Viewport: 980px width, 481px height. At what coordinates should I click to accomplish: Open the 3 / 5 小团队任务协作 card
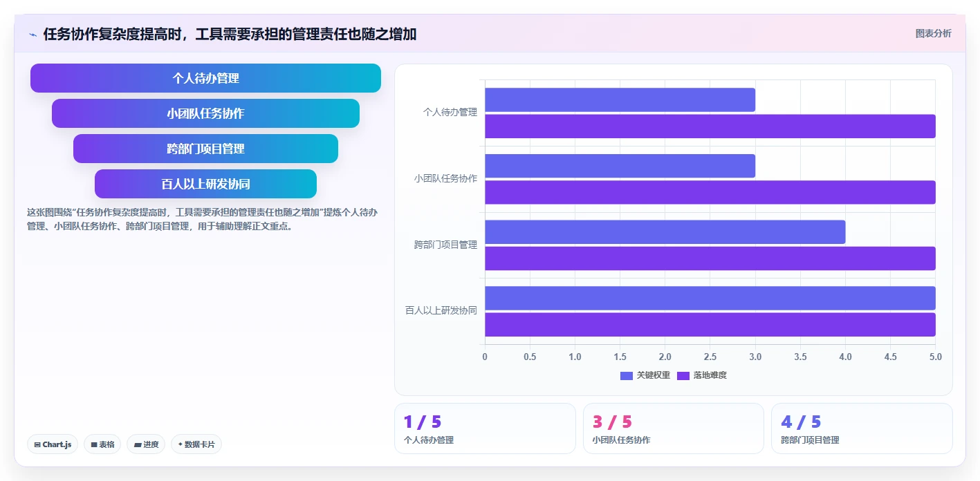pos(674,428)
